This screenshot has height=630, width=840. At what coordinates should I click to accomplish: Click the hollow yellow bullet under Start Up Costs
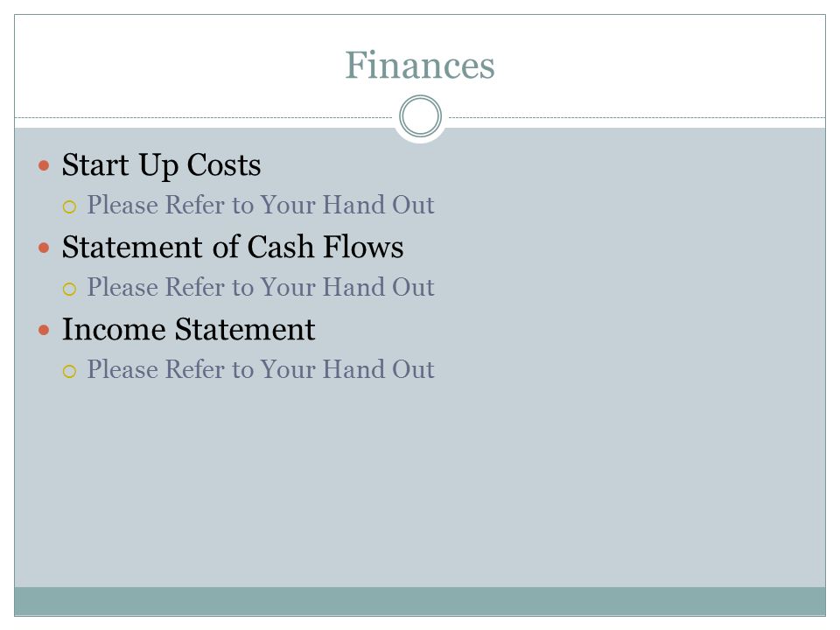[x=70, y=206]
